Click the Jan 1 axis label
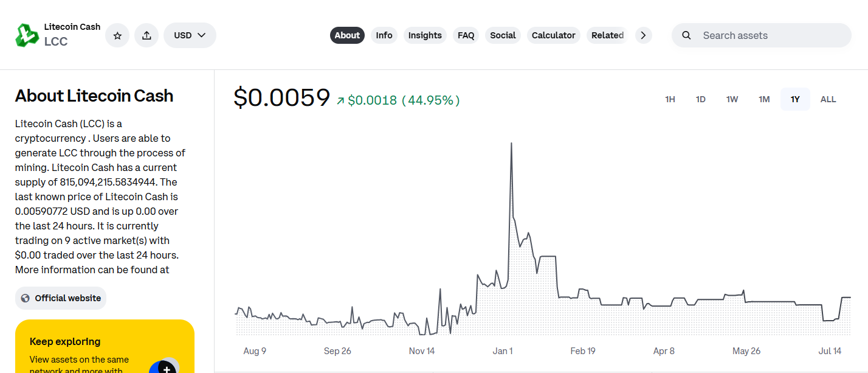This screenshot has height=373, width=868. pyautogui.click(x=503, y=351)
